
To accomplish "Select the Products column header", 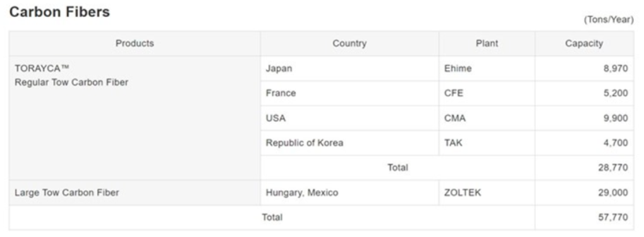I will [135, 44].
